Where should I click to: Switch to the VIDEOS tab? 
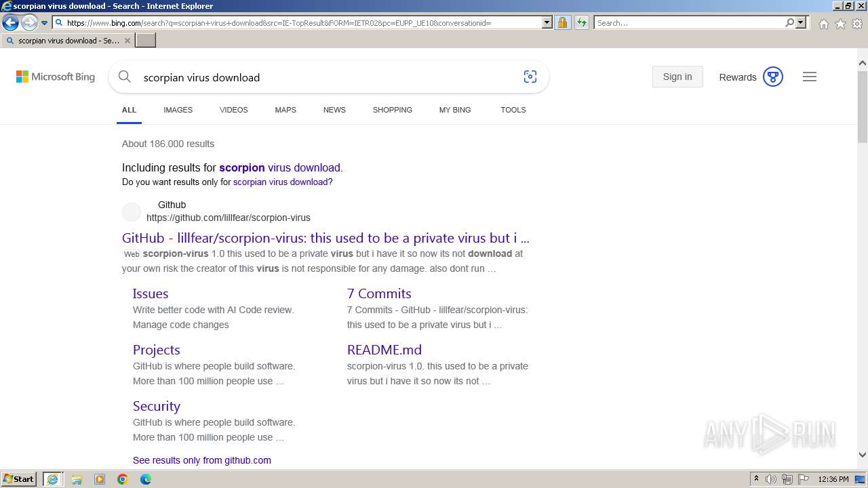[233, 110]
